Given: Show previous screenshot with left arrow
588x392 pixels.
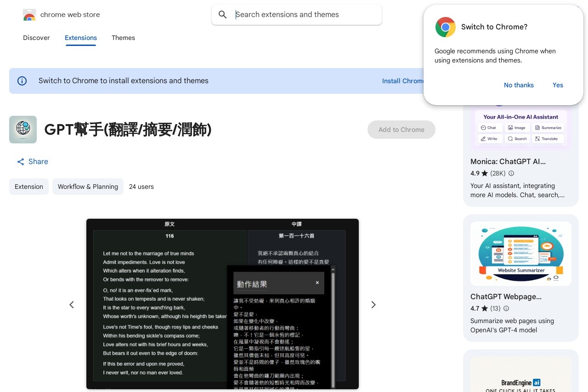Looking at the screenshot, I should click(x=72, y=305).
